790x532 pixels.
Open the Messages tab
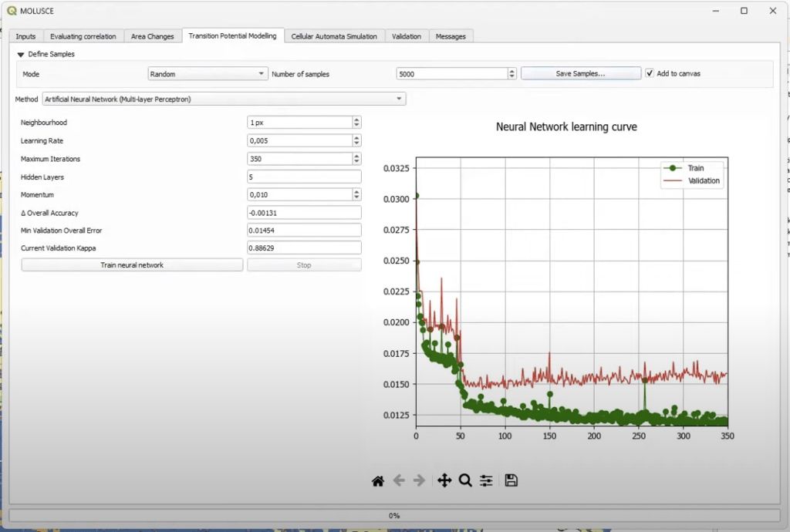pos(451,36)
